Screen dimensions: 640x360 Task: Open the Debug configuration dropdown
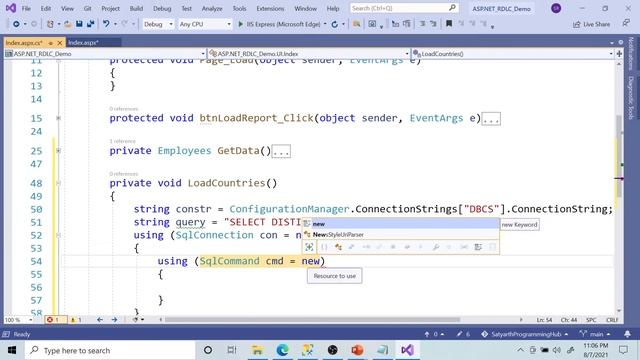(x=158, y=24)
